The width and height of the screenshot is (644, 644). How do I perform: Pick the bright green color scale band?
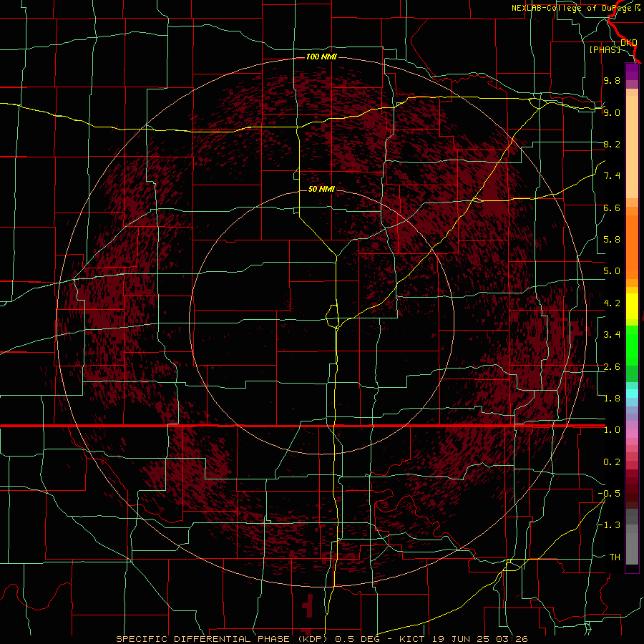pyautogui.click(x=632, y=346)
